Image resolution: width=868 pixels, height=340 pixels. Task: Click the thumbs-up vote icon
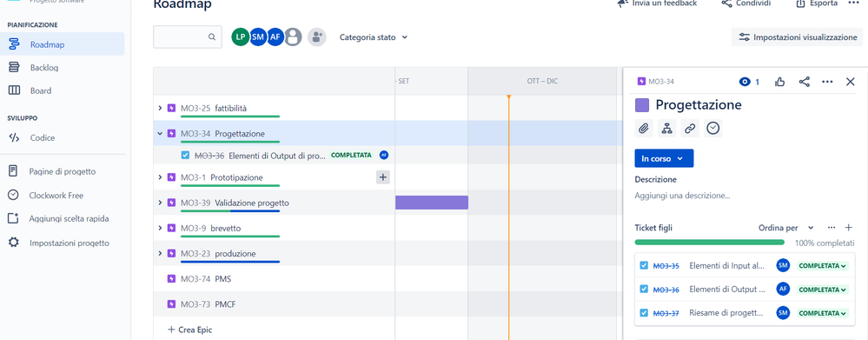tap(780, 82)
